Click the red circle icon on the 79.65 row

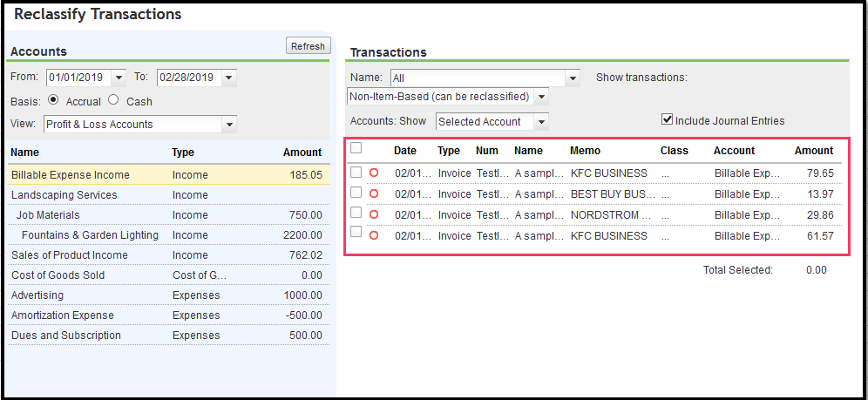click(374, 173)
